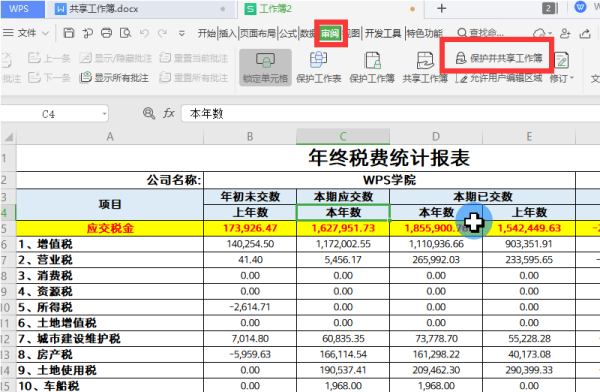The width and height of the screenshot is (600, 392).
Task: Click the Redo arrow icon
Action: point(163,33)
